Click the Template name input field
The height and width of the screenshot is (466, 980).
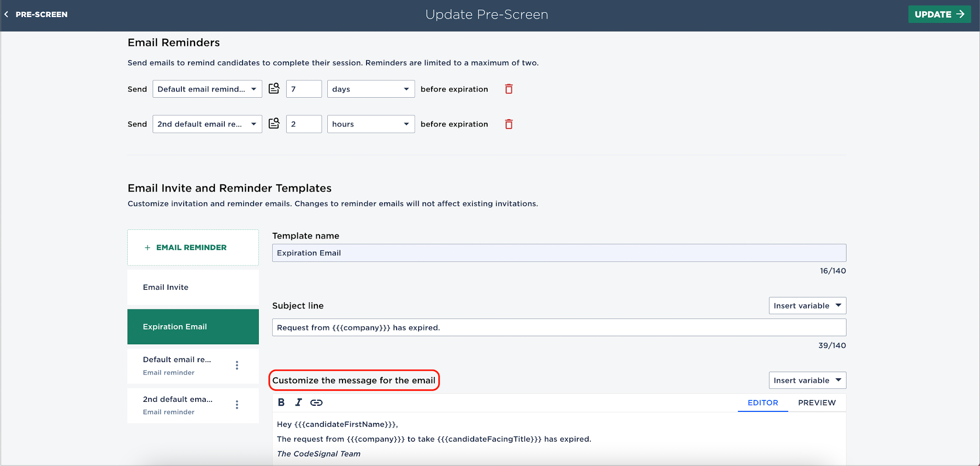pos(559,253)
